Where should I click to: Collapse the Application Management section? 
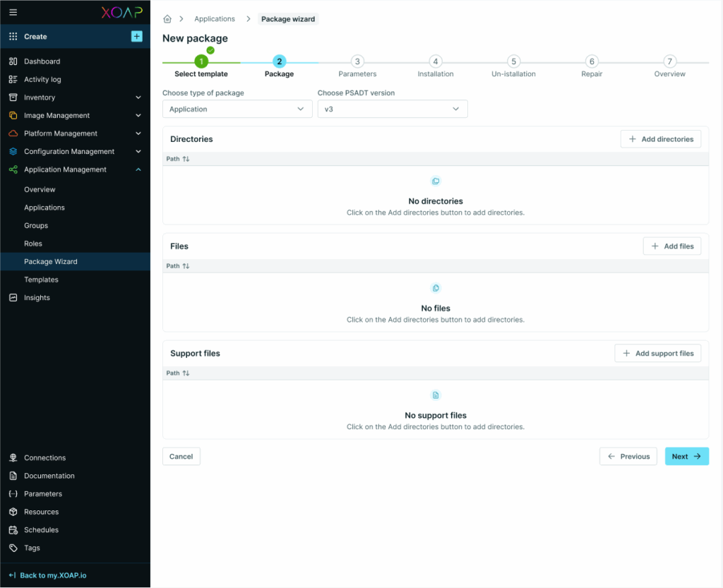coord(138,169)
